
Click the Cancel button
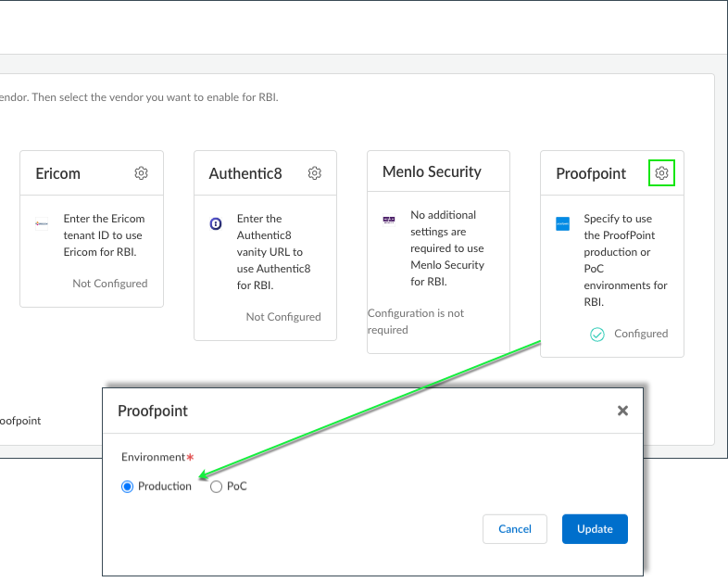click(515, 529)
